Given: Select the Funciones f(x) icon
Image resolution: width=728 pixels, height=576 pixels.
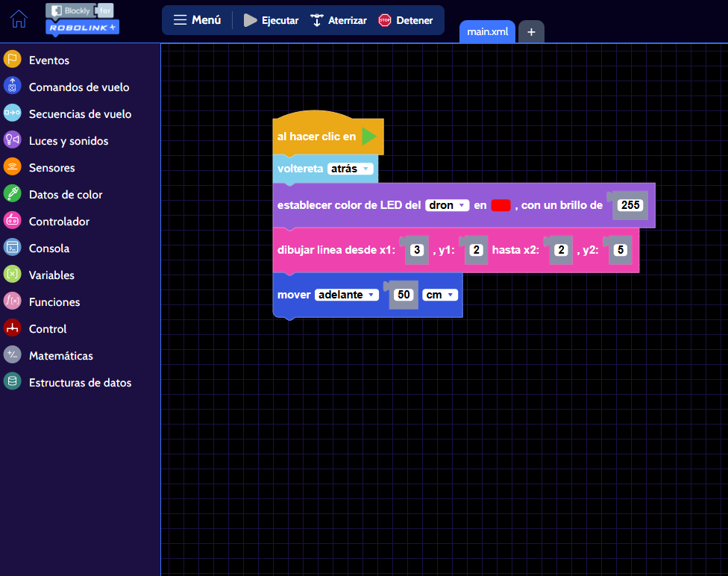Looking at the screenshot, I should pyautogui.click(x=13, y=301).
